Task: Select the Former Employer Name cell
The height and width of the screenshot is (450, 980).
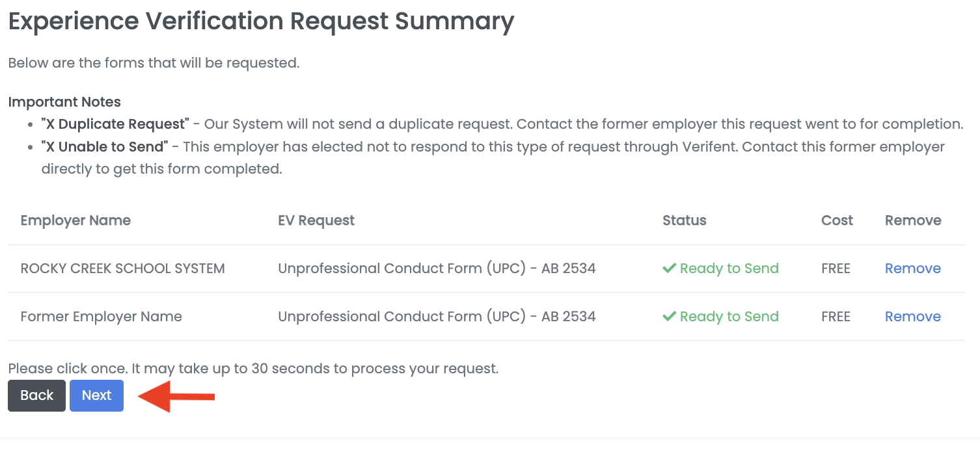Action: click(101, 316)
